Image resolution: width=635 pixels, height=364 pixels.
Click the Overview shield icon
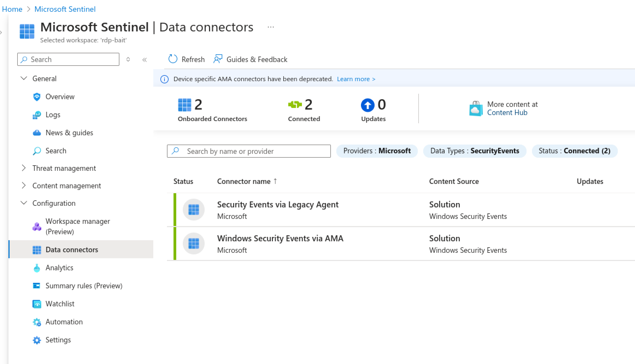(x=37, y=97)
